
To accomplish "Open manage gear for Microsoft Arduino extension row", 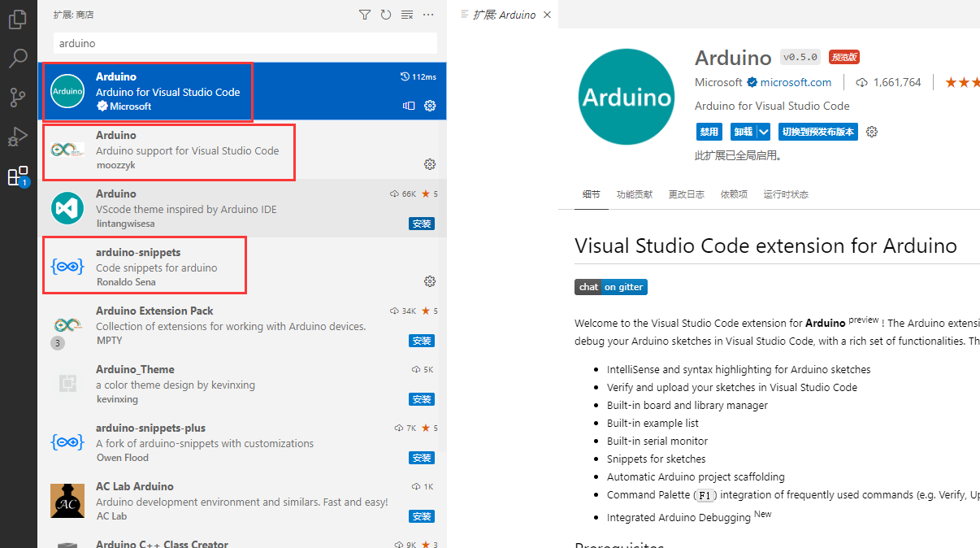I will [x=430, y=106].
